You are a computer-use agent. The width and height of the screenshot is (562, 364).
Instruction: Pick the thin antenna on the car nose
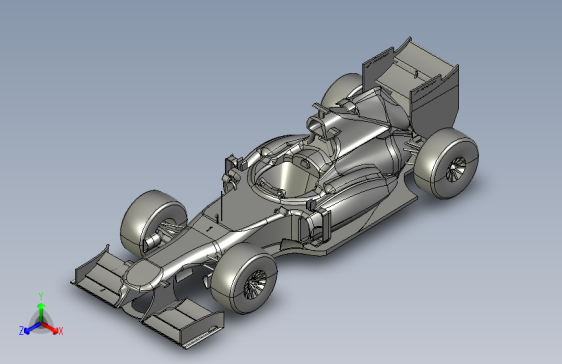pyautogui.click(x=222, y=207)
